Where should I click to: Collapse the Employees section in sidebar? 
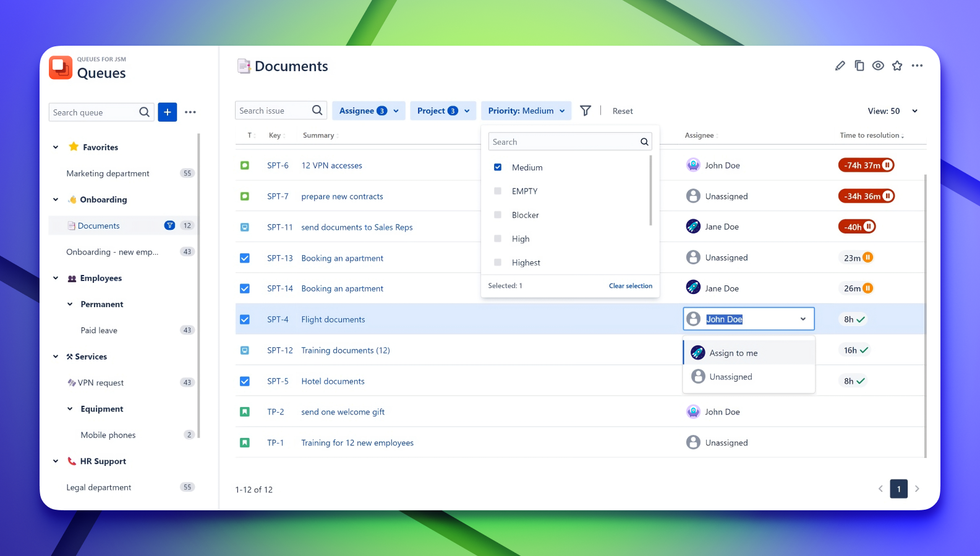click(x=56, y=278)
